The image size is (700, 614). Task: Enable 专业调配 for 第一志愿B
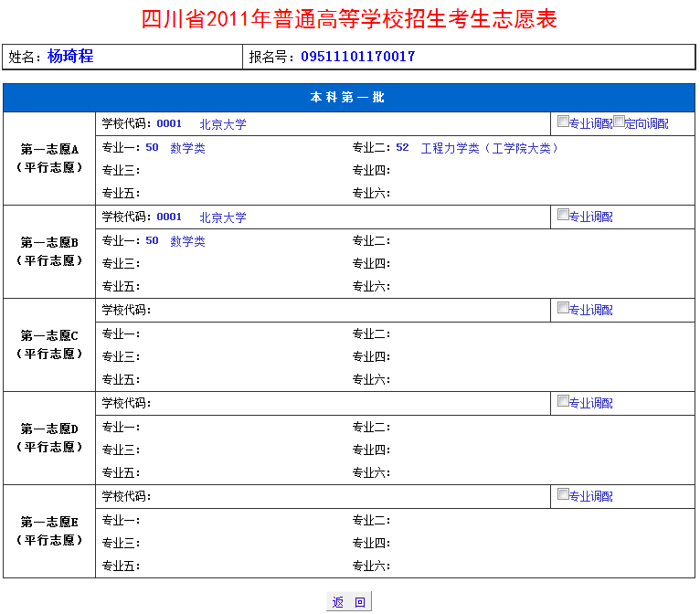point(563,215)
